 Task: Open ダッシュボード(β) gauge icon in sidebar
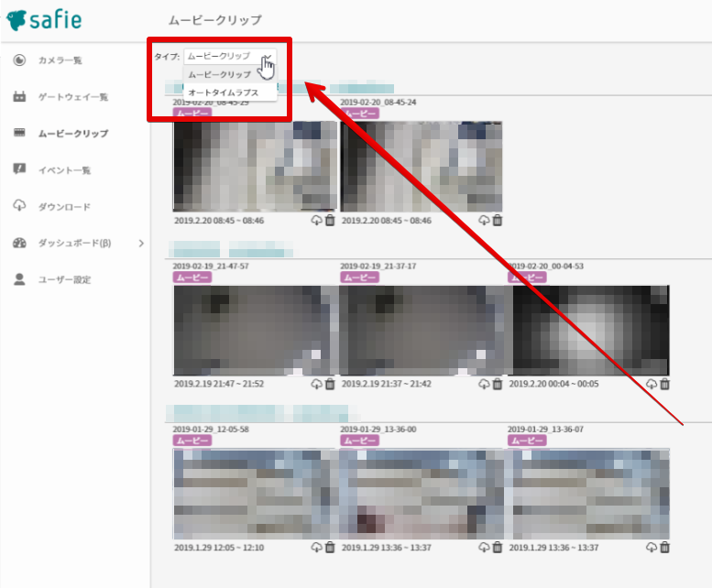[x=19, y=243]
